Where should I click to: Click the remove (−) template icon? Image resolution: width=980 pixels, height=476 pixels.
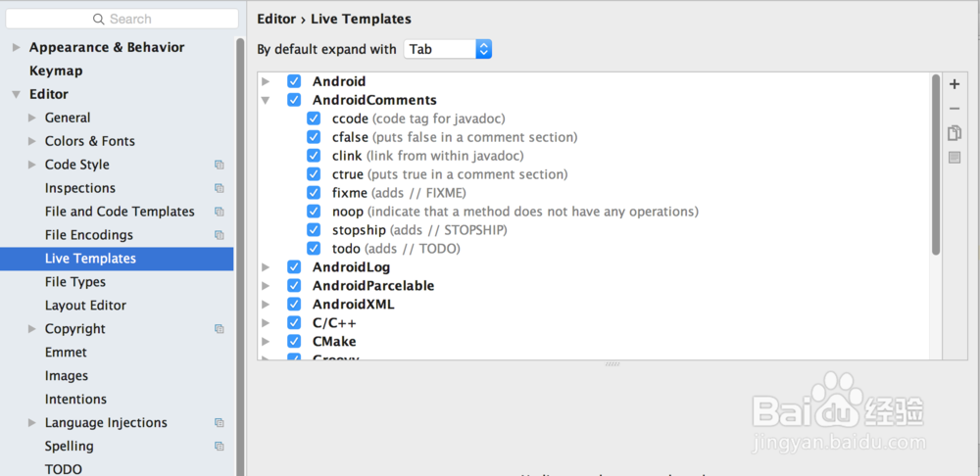click(x=955, y=109)
